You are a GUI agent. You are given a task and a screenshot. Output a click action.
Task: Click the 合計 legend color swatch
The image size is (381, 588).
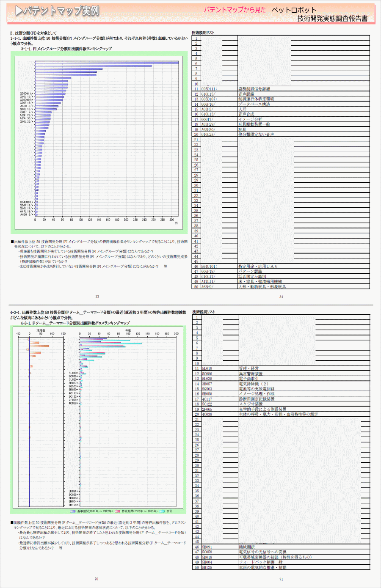162,511
